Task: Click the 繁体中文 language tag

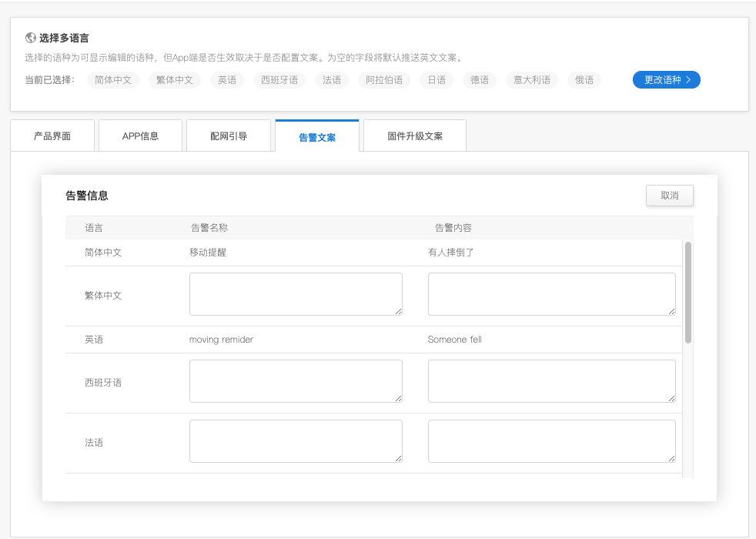Action: click(x=175, y=80)
